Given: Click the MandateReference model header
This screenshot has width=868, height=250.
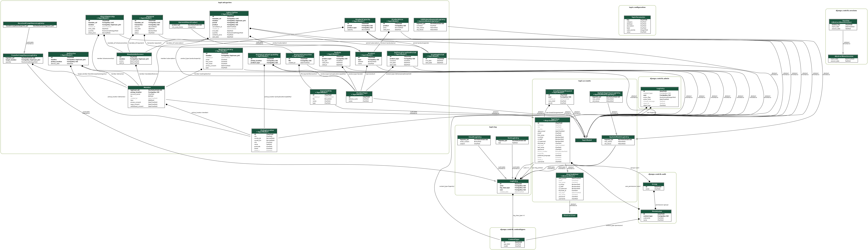Looking at the screenshot, I should click(134, 54).
